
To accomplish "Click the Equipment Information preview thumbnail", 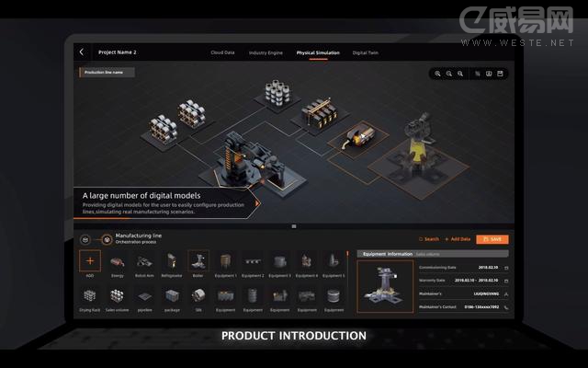I will pyautogui.click(x=386, y=284).
